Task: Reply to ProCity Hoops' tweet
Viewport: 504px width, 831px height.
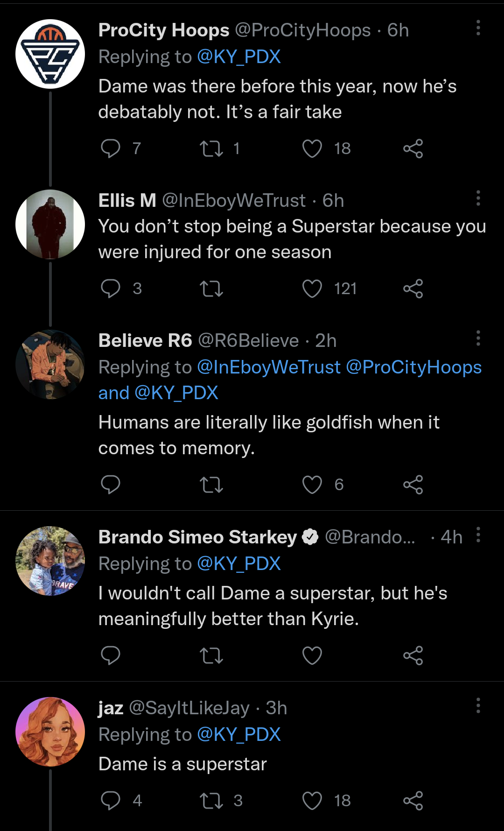Action: (x=111, y=148)
